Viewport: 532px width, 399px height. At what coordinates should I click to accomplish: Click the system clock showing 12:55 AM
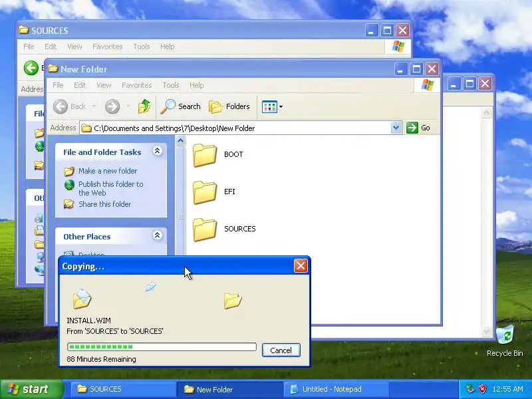[508, 389]
